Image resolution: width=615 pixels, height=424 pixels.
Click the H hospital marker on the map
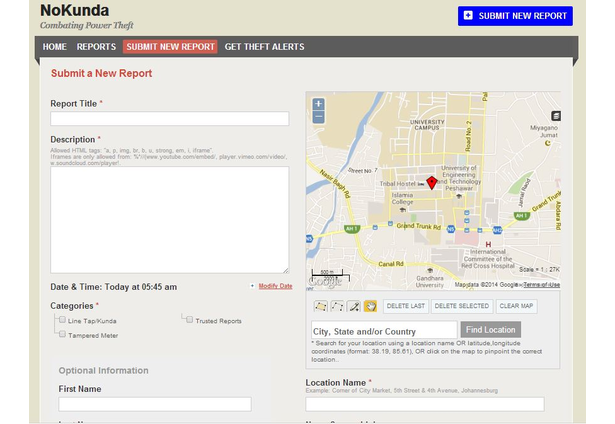pos(488,244)
